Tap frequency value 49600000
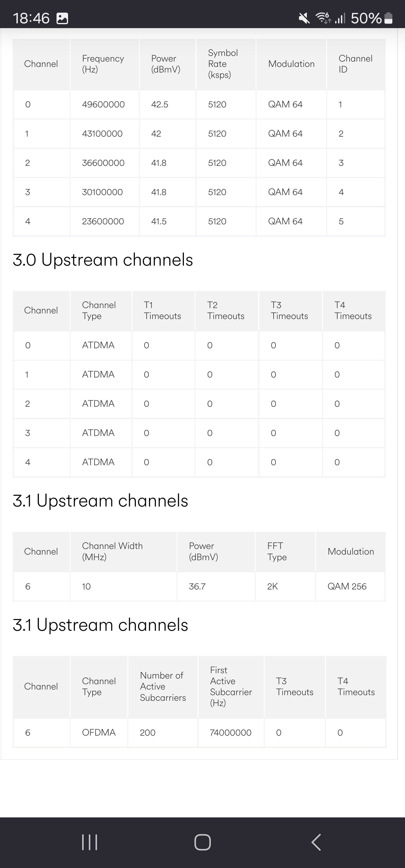Screen dimensions: 405x868 click(103, 105)
